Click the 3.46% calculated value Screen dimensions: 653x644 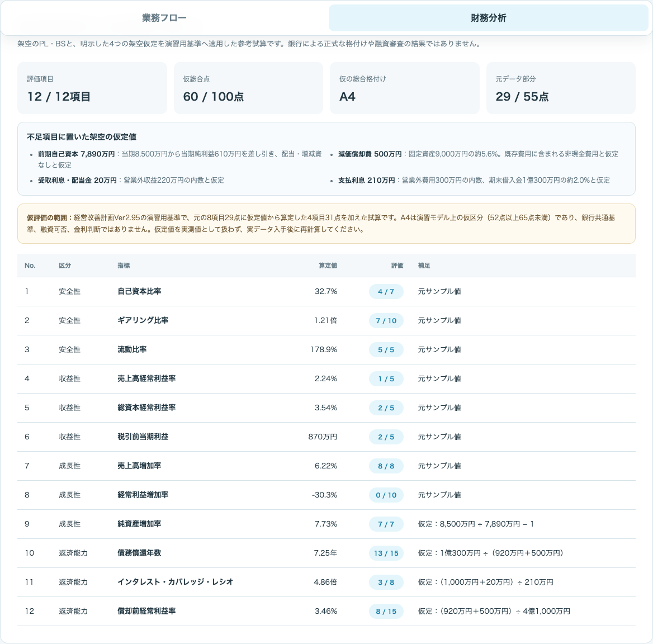click(326, 611)
